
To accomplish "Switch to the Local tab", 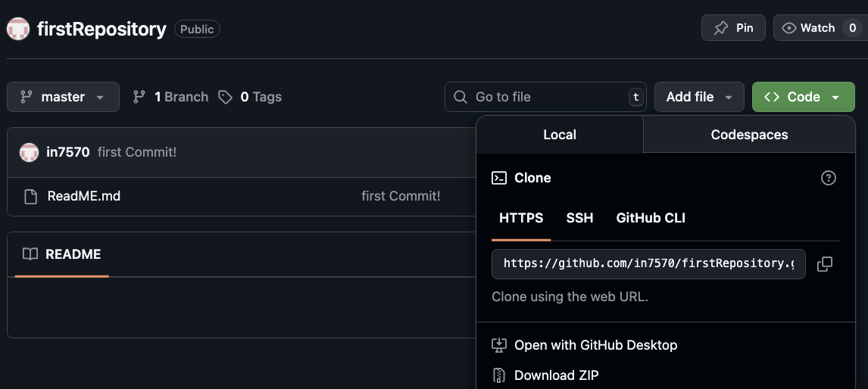I will (560, 135).
